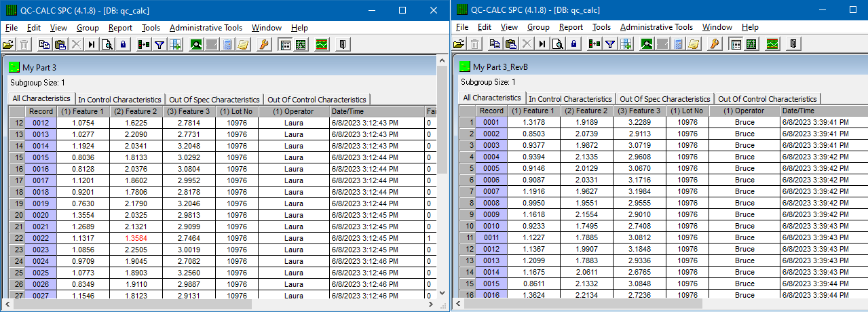Switch to plot view icon in right window
The height and width of the screenshot is (312, 868).
(751, 44)
